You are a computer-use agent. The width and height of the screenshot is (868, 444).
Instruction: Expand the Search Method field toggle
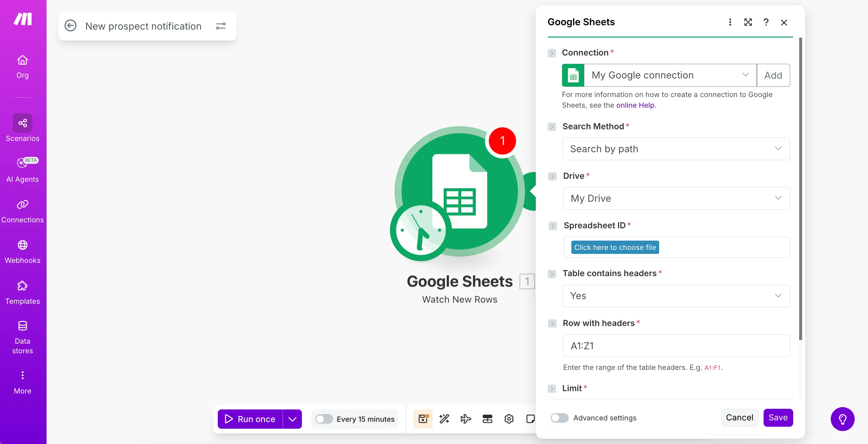coord(552,127)
